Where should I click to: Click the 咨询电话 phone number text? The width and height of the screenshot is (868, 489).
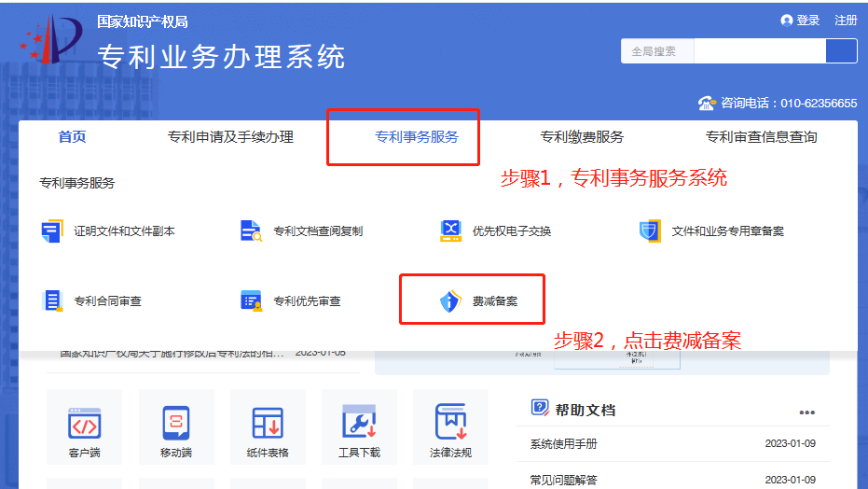pos(789,103)
